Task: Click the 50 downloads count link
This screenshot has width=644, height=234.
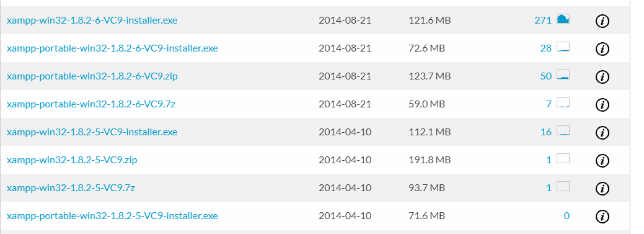Action: point(546,76)
